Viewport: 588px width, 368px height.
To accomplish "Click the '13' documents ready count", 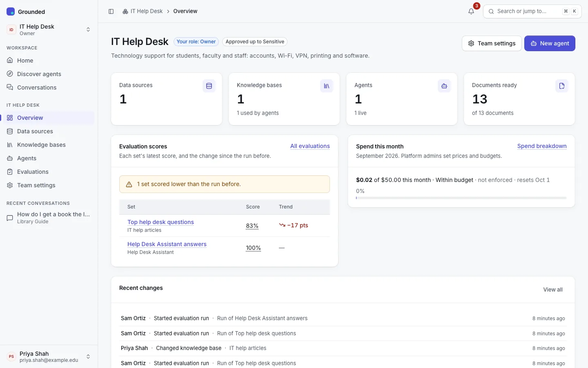I will [x=480, y=99].
